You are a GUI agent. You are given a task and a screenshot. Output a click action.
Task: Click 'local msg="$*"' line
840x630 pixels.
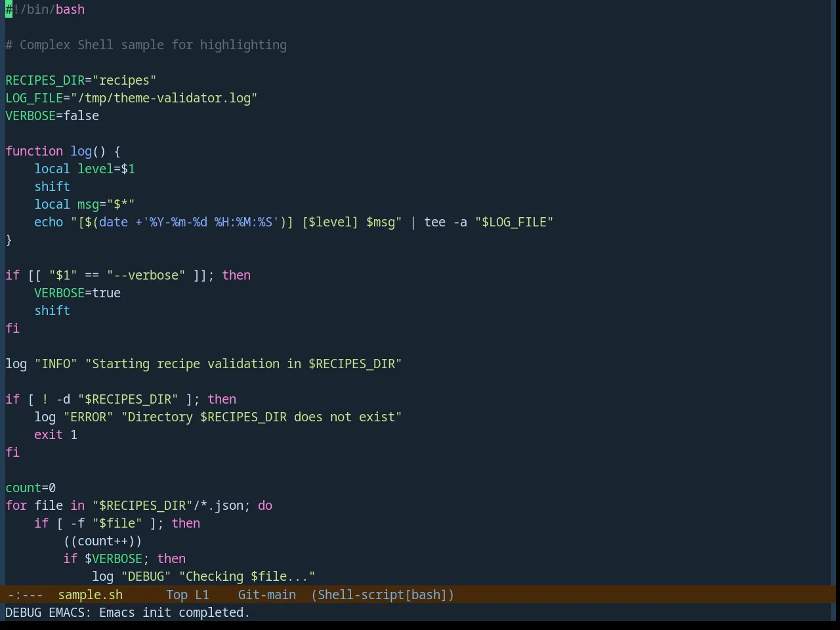(x=85, y=204)
